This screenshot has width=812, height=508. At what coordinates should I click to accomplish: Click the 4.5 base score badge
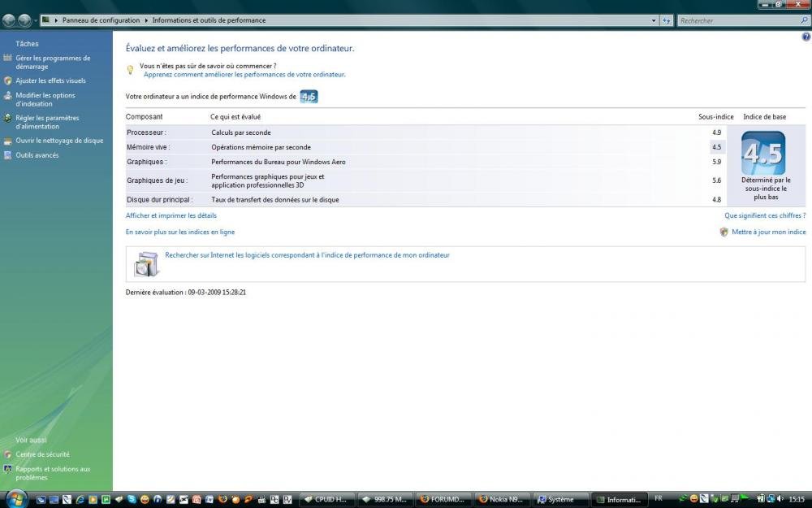tap(762, 153)
